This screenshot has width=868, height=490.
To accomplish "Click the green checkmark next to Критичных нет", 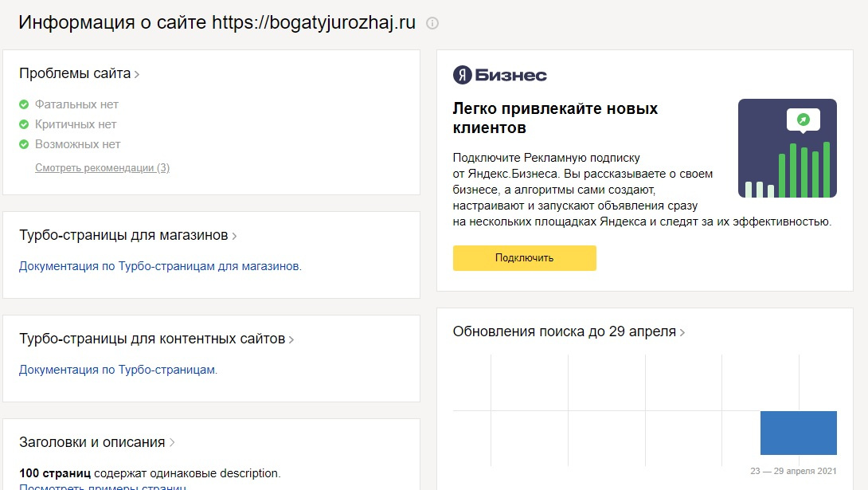I will [x=24, y=124].
